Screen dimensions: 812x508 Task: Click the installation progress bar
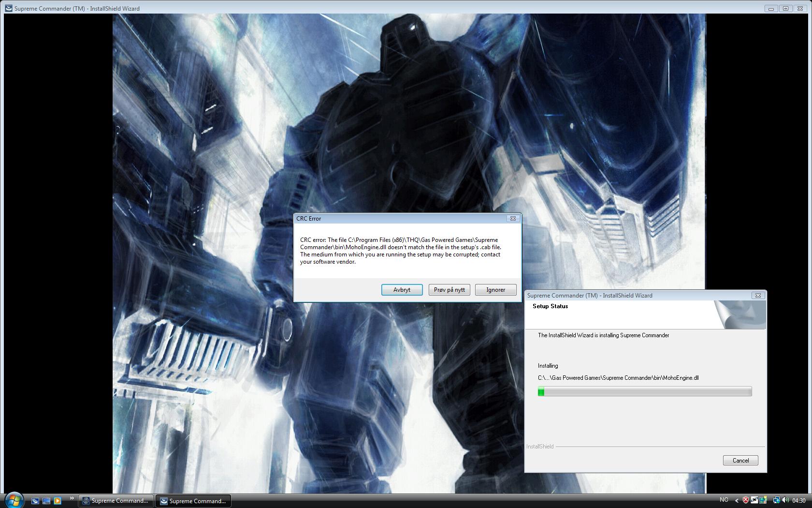[645, 391]
